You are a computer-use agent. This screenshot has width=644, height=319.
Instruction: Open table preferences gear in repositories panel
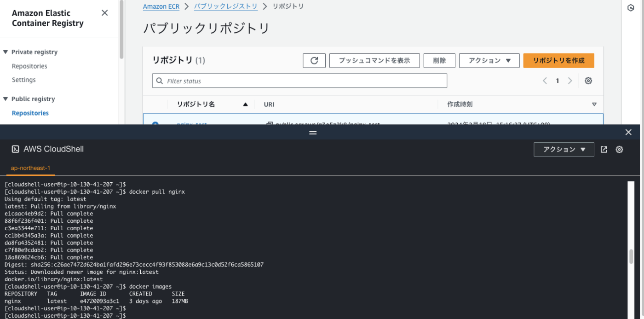tap(588, 81)
